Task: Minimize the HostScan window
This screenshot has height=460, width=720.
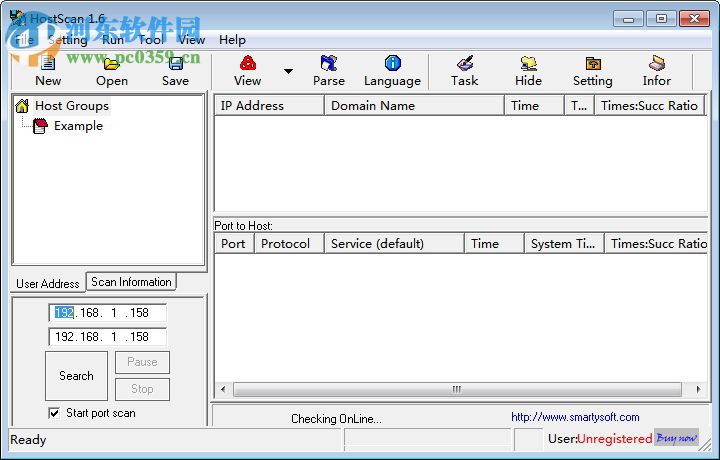Action: (629, 19)
